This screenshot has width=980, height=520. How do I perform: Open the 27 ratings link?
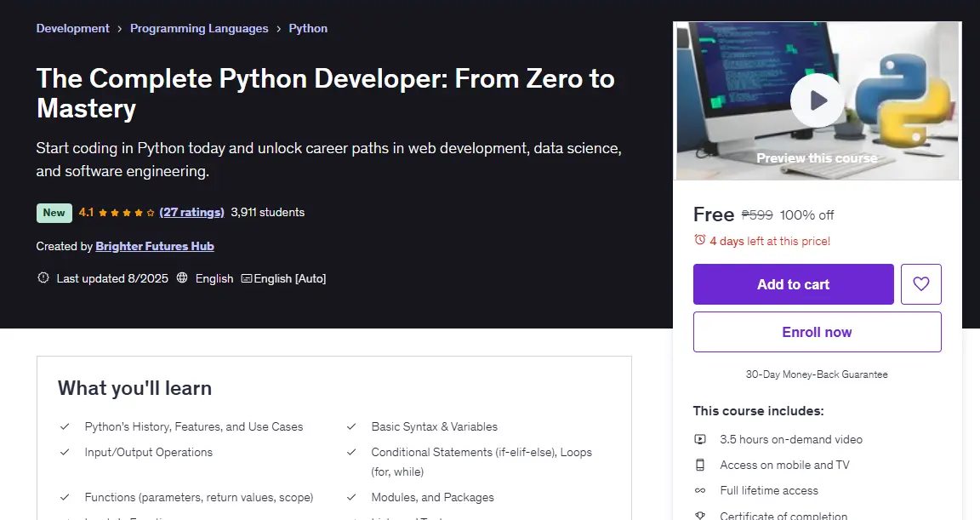pos(192,213)
